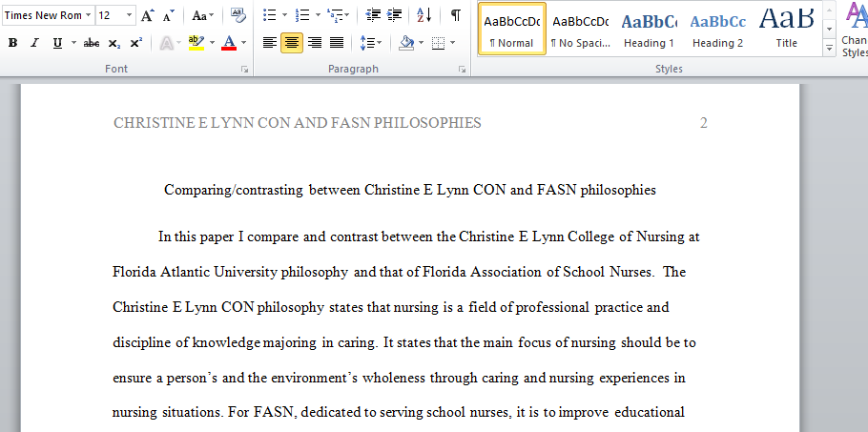Apply the red font color
Image resolution: width=868 pixels, height=432 pixels.
tap(229, 43)
